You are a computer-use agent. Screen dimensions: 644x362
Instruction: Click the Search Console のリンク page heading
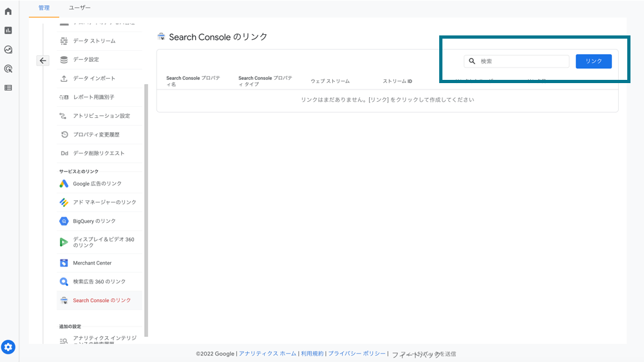pos(218,37)
